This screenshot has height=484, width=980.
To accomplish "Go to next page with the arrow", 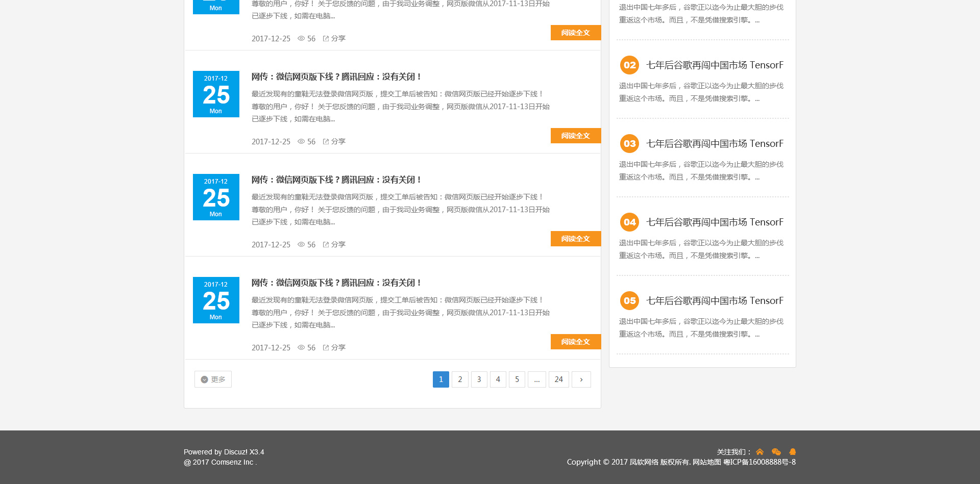I will 581,379.
